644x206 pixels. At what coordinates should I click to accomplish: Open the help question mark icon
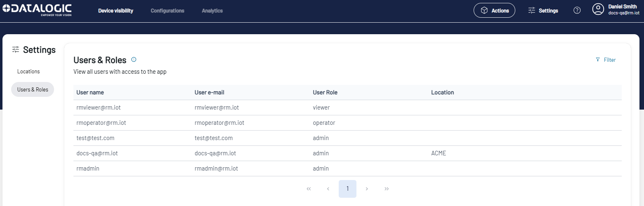577,10
